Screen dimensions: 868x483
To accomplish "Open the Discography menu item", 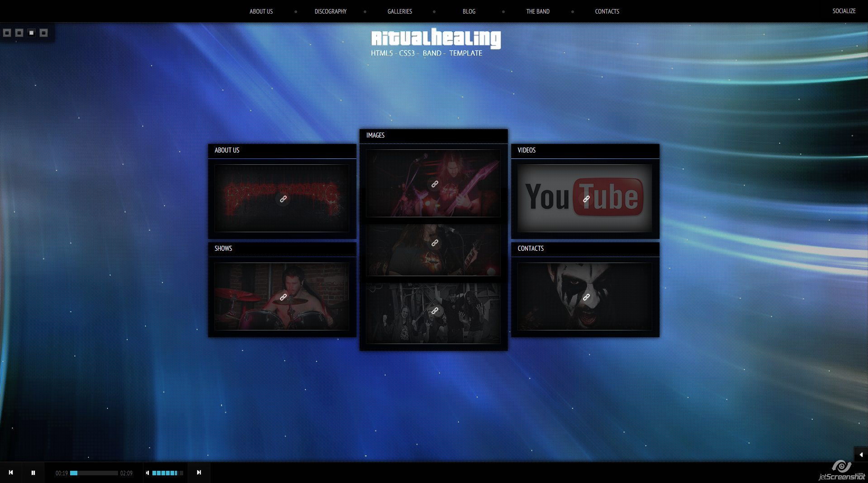I will tap(331, 11).
